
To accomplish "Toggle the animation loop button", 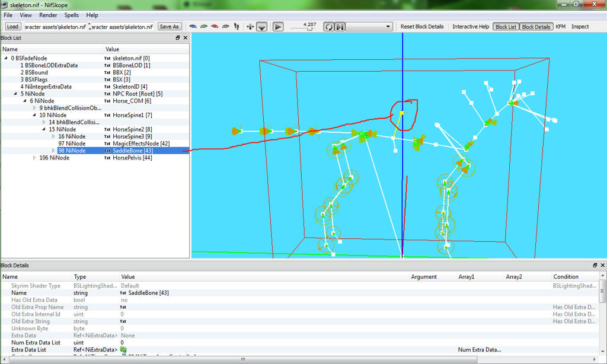I will (328, 27).
